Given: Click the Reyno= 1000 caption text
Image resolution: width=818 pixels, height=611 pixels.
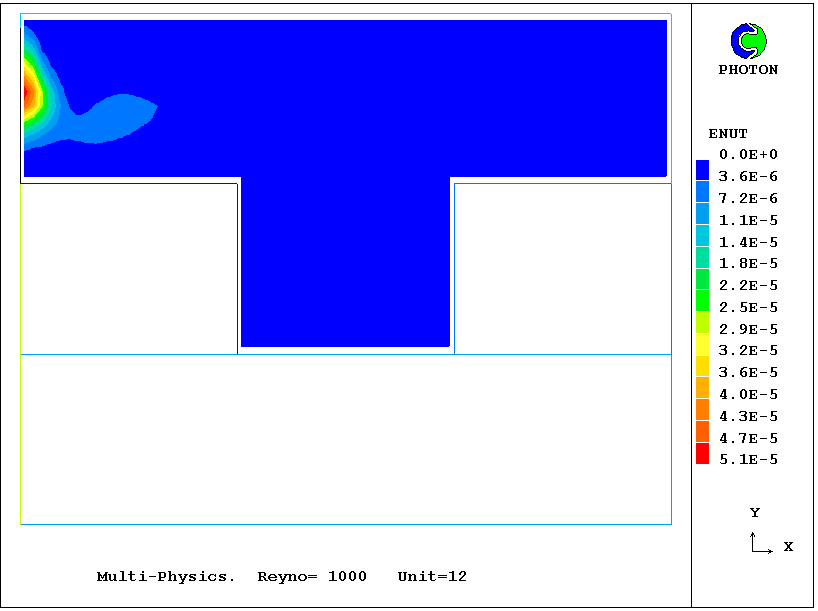Looking at the screenshot, I should (312, 577).
